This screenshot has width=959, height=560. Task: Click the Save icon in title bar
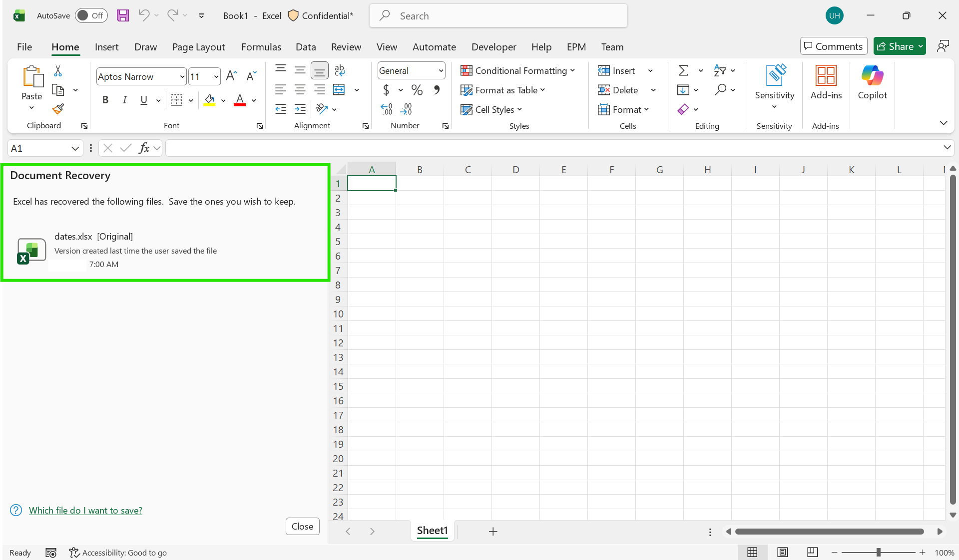point(122,15)
